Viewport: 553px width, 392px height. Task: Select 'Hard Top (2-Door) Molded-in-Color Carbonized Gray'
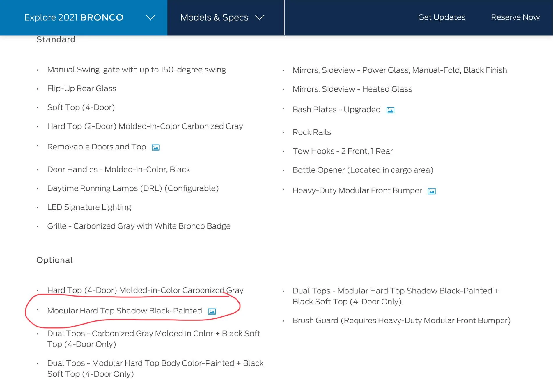(145, 126)
